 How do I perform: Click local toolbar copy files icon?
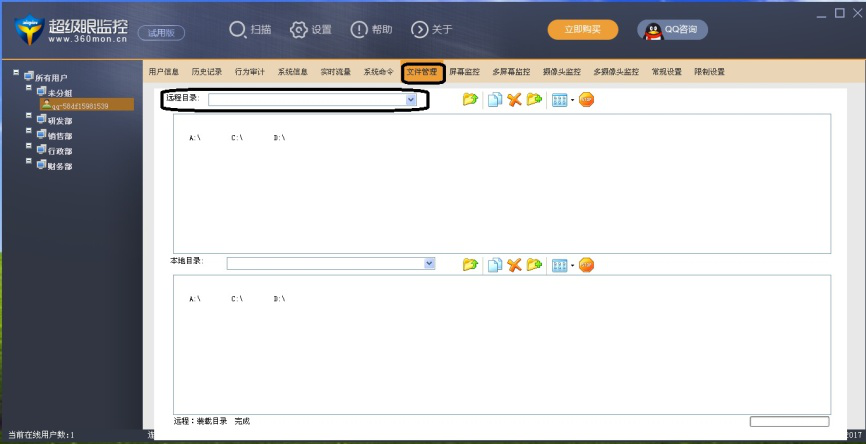pyautogui.click(x=495, y=265)
